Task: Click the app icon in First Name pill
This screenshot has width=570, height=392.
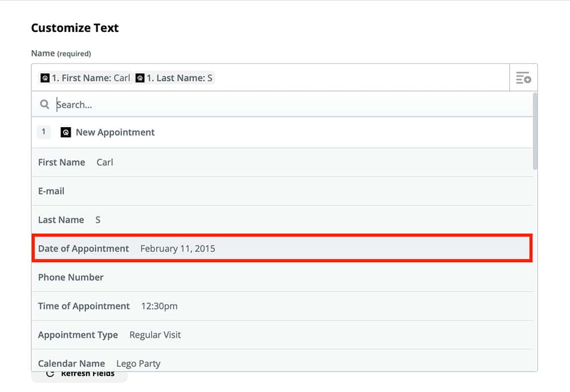Action: [x=45, y=78]
